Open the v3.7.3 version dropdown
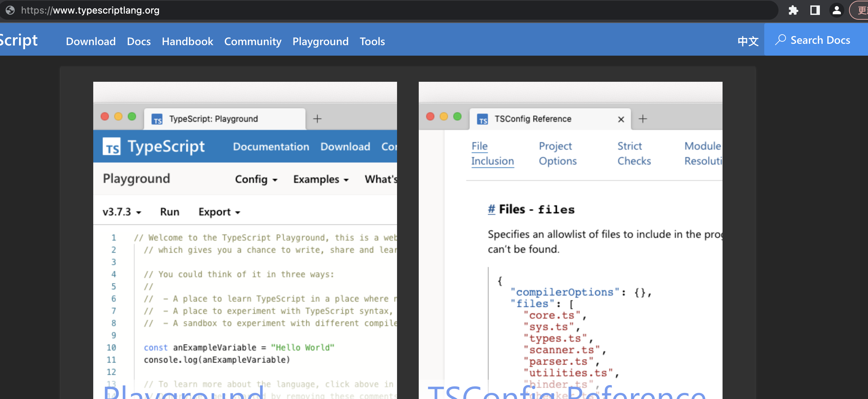Image resolution: width=868 pixels, height=399 pixels. 121,212
